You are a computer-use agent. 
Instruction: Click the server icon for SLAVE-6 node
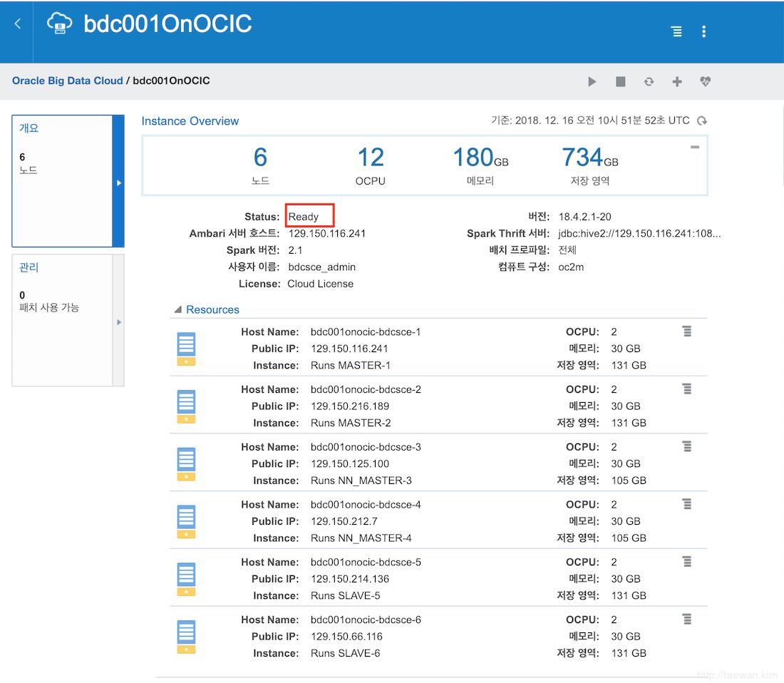186,637
